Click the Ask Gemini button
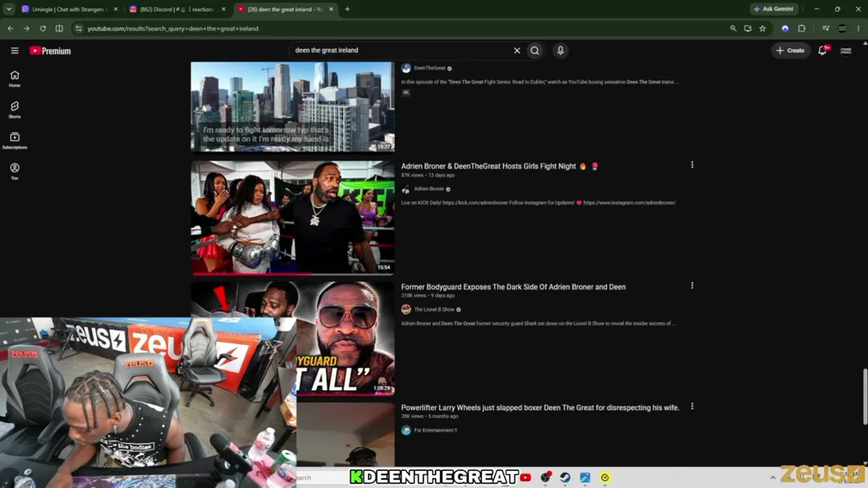Image resolution: width=868 pixels, height=488 pixels. coord(773,9)
